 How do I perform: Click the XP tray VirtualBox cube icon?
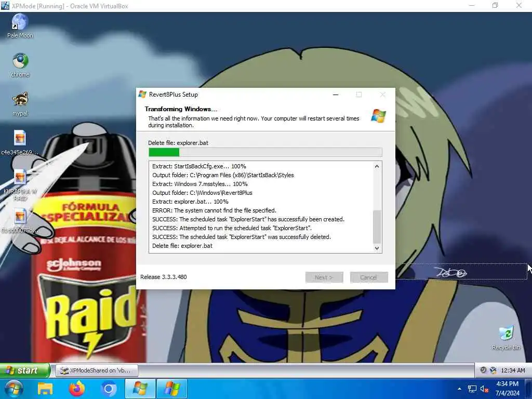coord(493,370)
